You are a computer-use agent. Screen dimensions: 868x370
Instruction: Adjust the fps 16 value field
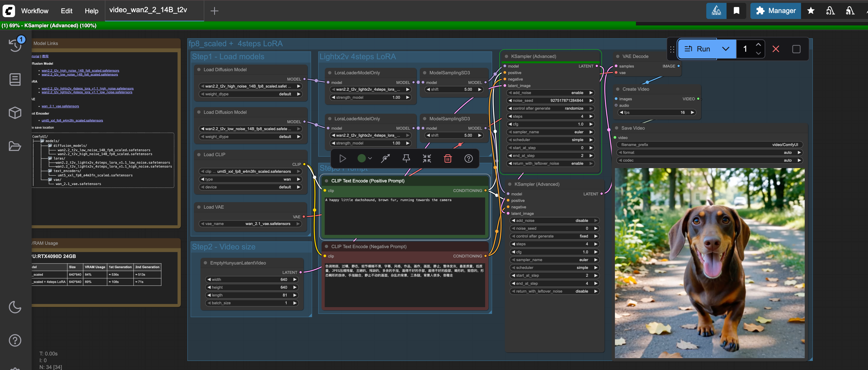(657, 113)
